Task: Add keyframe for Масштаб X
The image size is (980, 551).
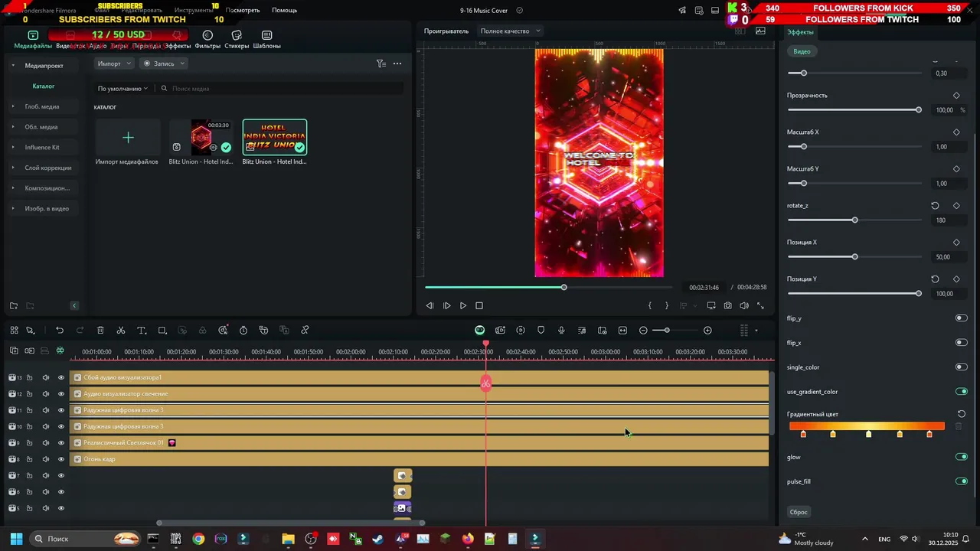Action: tap(956, 132)
